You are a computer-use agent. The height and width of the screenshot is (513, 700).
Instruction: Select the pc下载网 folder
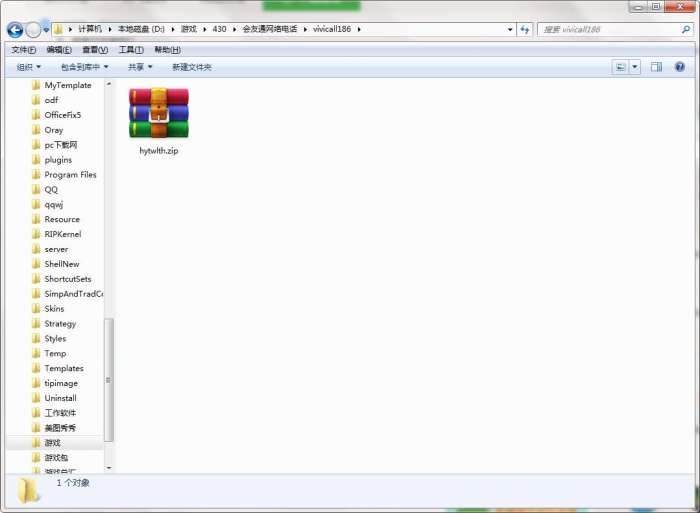[61, 145]
